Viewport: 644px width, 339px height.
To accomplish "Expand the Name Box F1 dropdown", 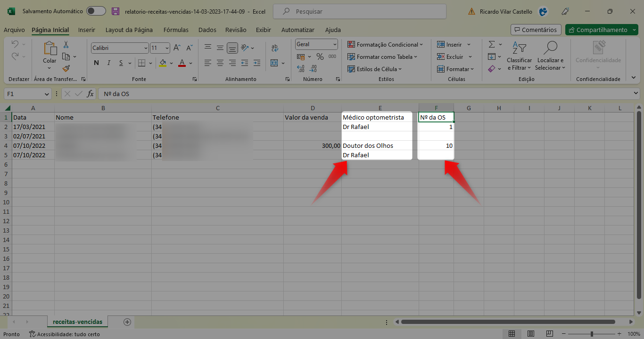I will pyautogui.click(x=47, y=94).
